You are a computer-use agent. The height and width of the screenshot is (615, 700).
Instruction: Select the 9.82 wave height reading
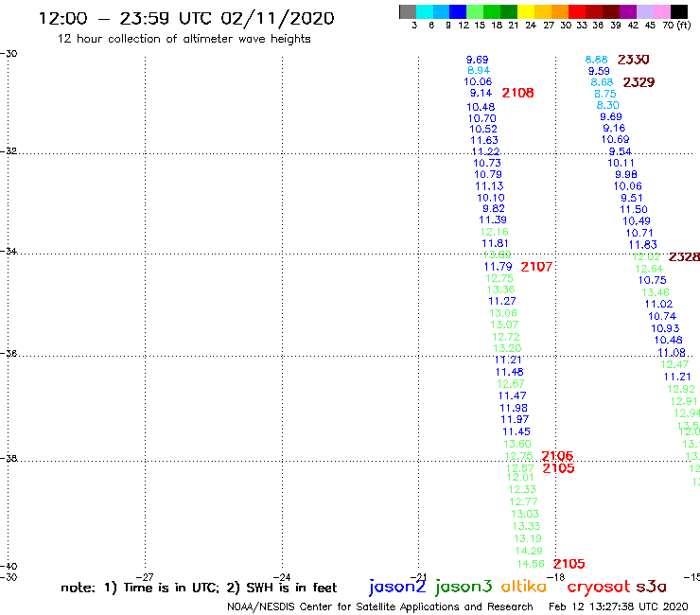click(x=493, y=208)
